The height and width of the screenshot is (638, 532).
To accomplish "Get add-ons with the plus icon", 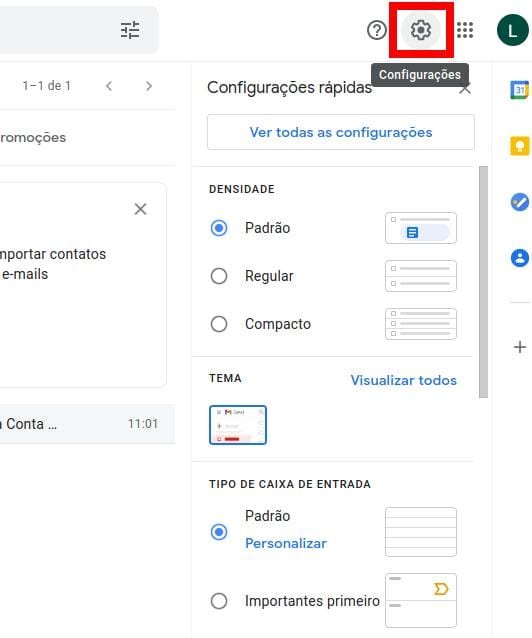I will pos(520,347).
